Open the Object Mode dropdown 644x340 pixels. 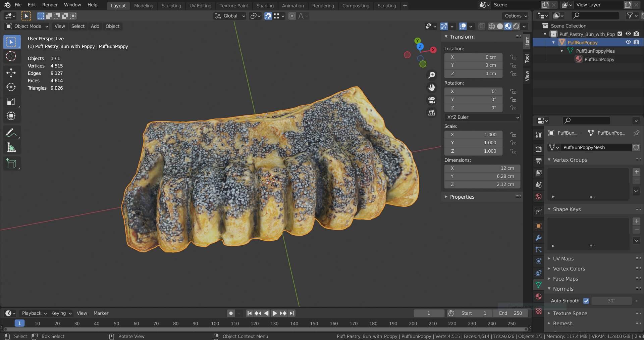[28, 26]
